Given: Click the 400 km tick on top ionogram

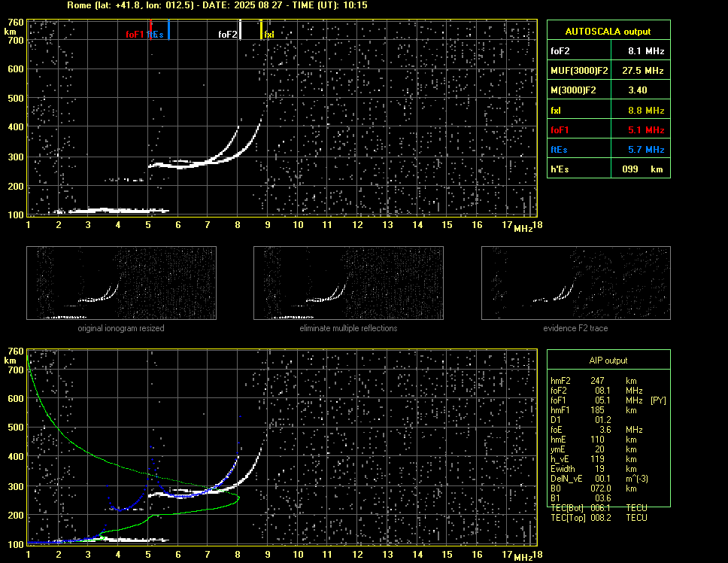Looking at the screenshot, I should tap(15, 126).
